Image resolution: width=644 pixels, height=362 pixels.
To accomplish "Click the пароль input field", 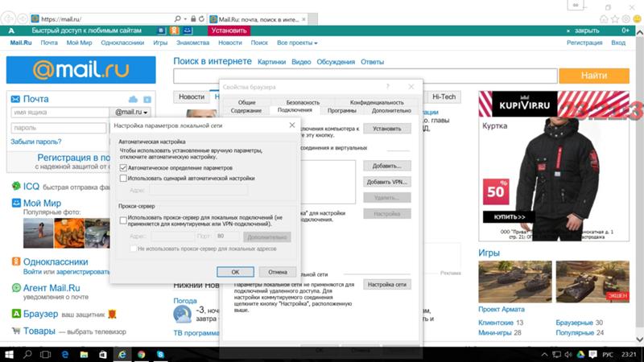I will [x=59, y=128].
